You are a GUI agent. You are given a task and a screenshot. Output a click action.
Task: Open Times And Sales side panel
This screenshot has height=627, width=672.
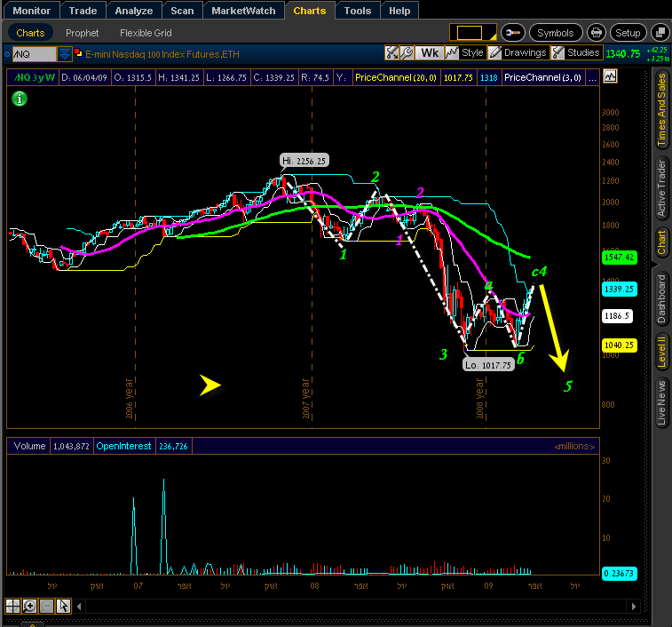point(661,110)
